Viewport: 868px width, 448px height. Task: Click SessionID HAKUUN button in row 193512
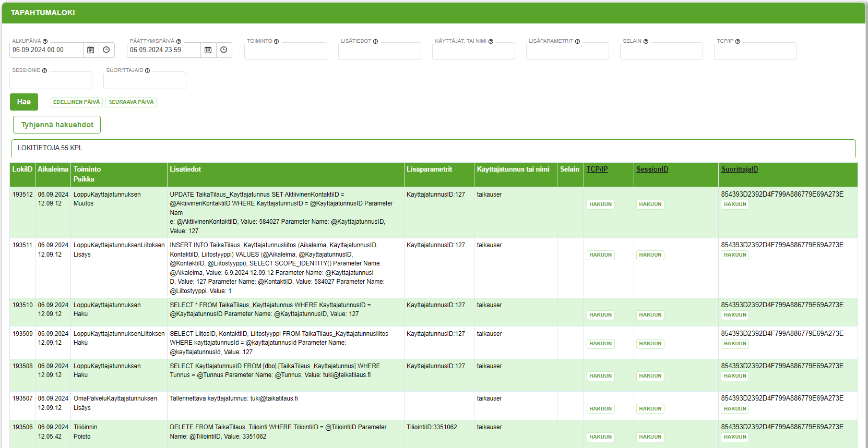click(x=650, y=204)
